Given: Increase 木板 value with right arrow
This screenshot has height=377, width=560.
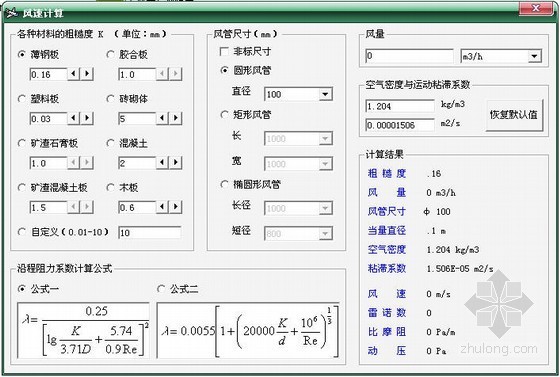Looking at the screenshot, I should [175, 207].
